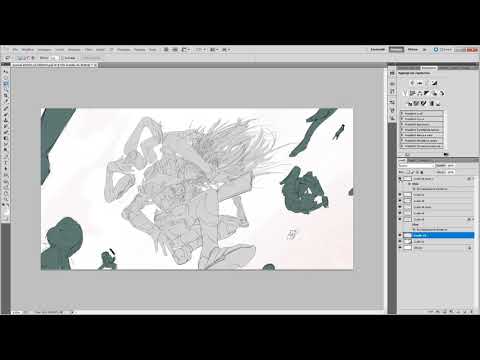Select the Crop tool
This screenshot has height=360, width=480.
pos(6,96)
